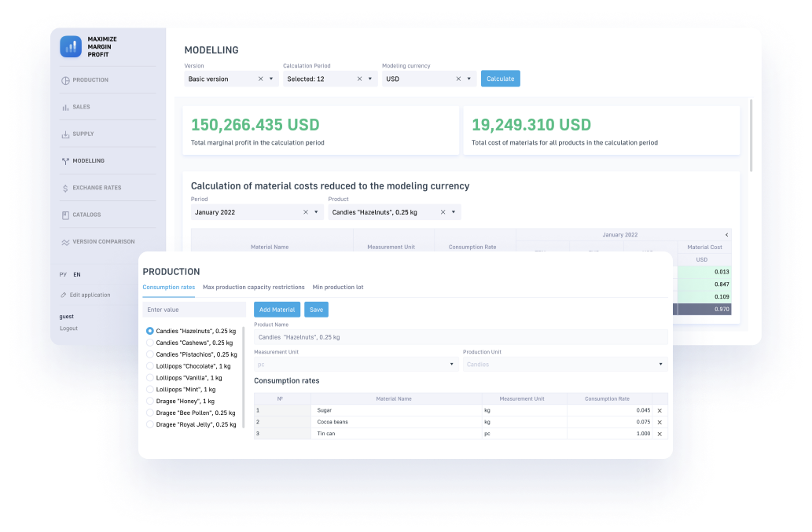The image size is (812, 532).
Task: Select the Candies "Cashews", 0.25 kg radio
Action: pos(149,343)
